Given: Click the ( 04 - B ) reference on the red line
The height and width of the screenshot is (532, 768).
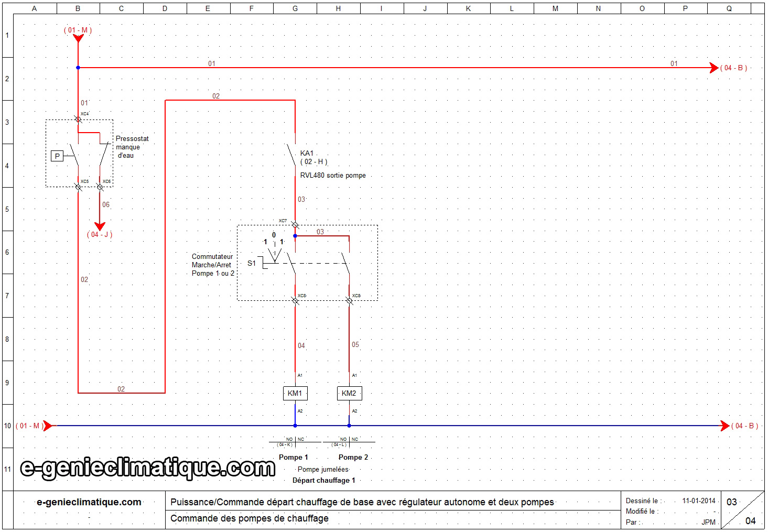Looking at the screenshot, I should tap(733, 68).
